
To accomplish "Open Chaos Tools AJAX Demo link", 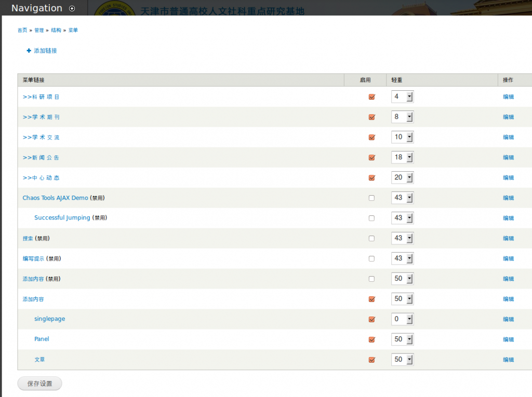I will [55, 198].
